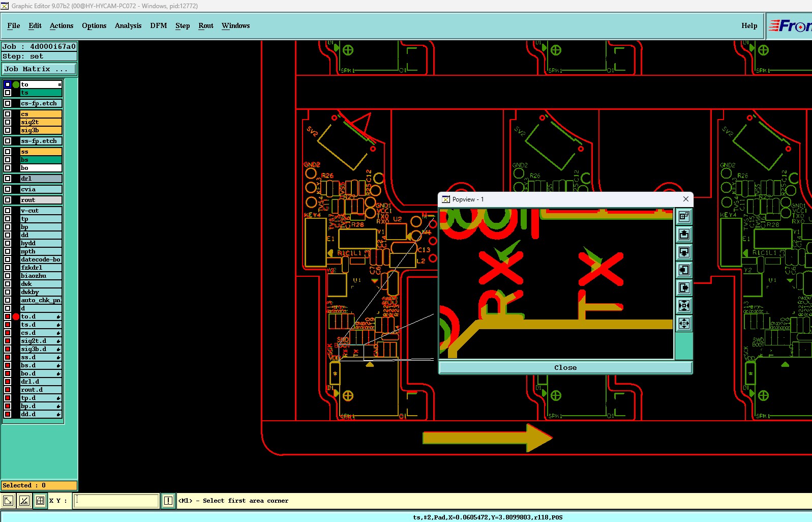
Task: Toggle the grid icon beside X Y field
Action: [x=40, y=501]
